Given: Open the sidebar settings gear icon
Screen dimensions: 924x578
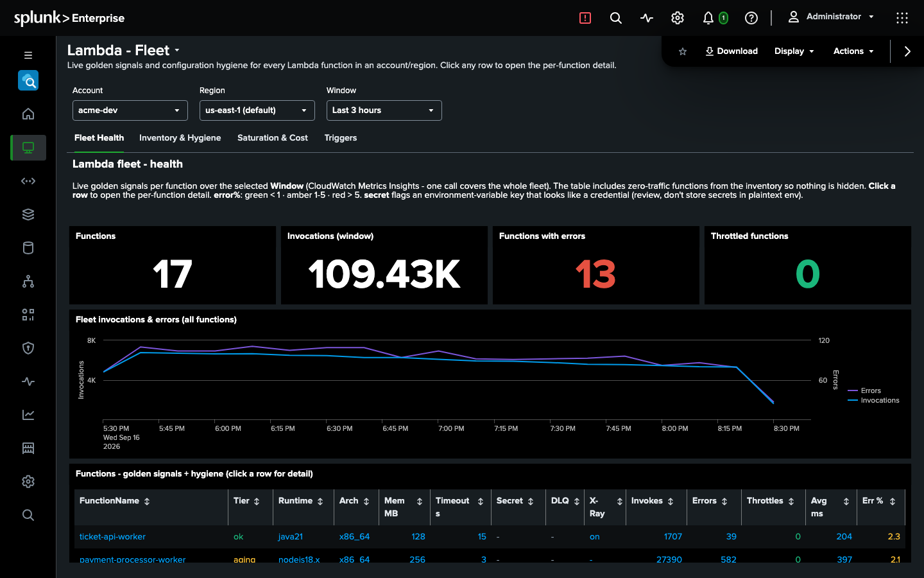Looking at the screenshot, I should 28,482.
